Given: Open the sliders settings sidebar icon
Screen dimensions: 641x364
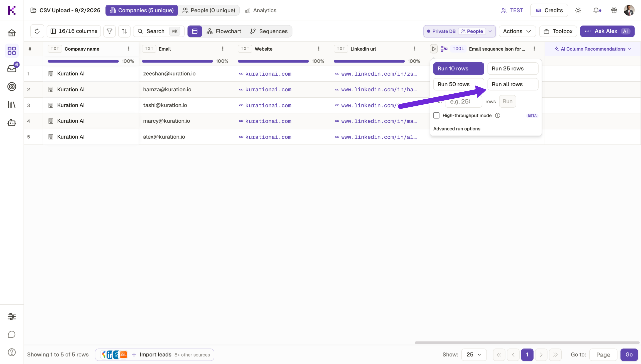Looking at the screenshot, I should pyautogui.click(x=12, y=316).
